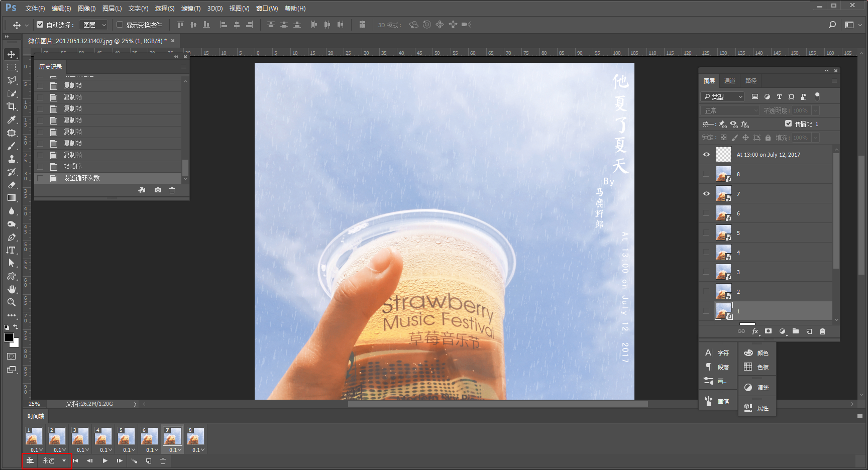Open the auto-select 图层 dropdown
Image resolution: width=868 pixels, height=470 pixels.
pyautogui.click(x=94, y=25)
